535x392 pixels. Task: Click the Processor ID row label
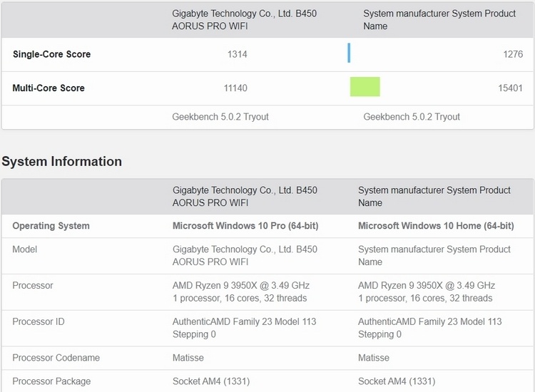[39, 321]
